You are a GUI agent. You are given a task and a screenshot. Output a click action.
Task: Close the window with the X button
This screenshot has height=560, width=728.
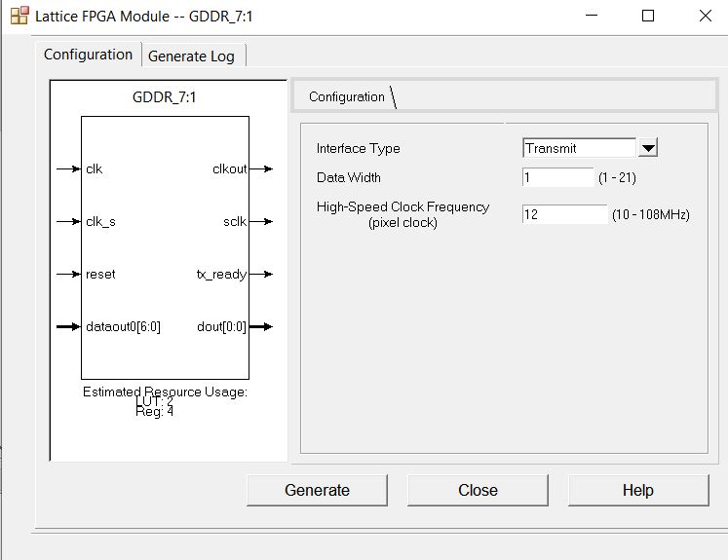click(706, 16)
